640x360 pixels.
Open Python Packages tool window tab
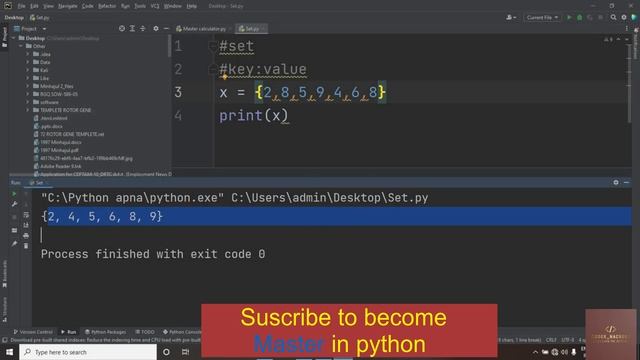click(105, 332)
